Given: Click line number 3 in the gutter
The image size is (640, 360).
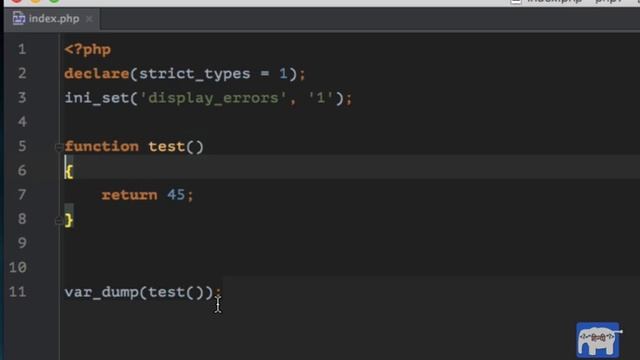Looking at the screenshot, I should 22,98.
